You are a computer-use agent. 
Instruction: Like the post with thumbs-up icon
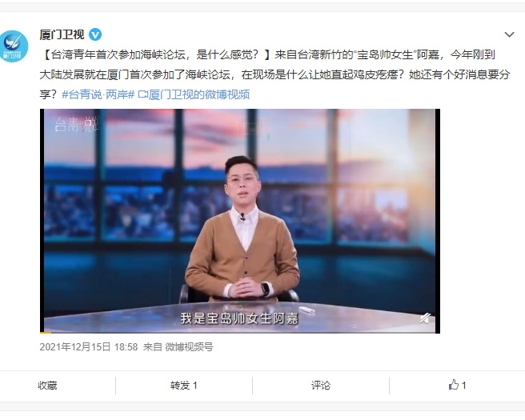coord(453,385)
